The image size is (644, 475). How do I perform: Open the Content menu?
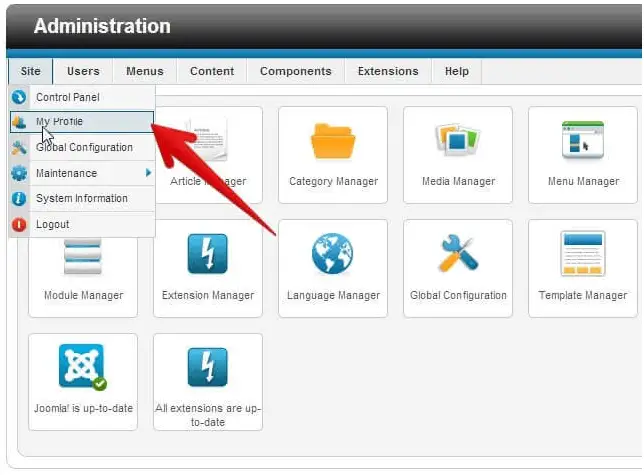212,71
